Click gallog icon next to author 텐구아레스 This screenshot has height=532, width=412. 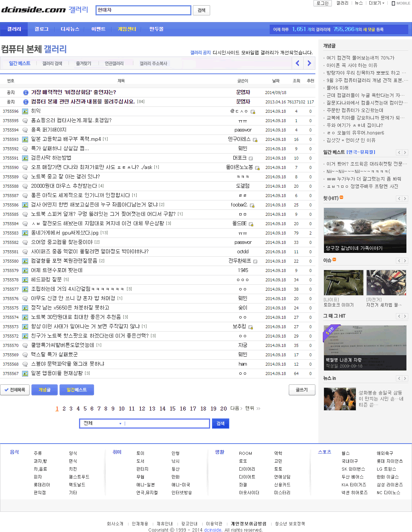[x=255, y=140]
